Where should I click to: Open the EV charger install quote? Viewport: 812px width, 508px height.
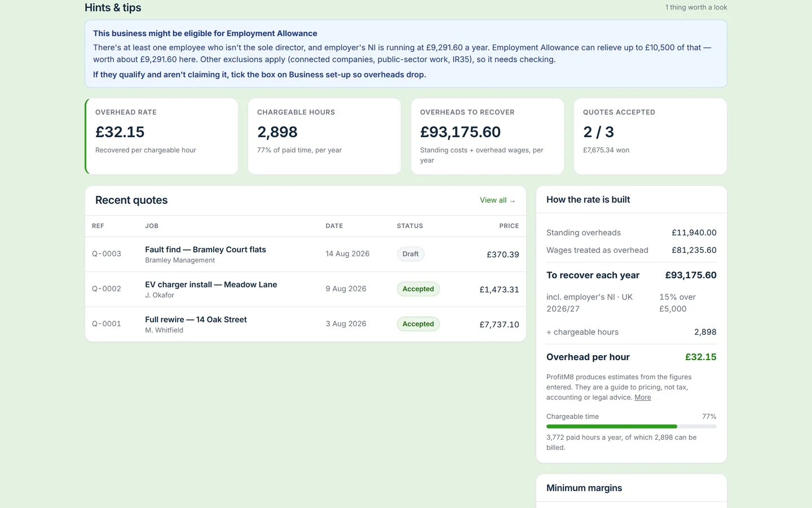[305, 290]
